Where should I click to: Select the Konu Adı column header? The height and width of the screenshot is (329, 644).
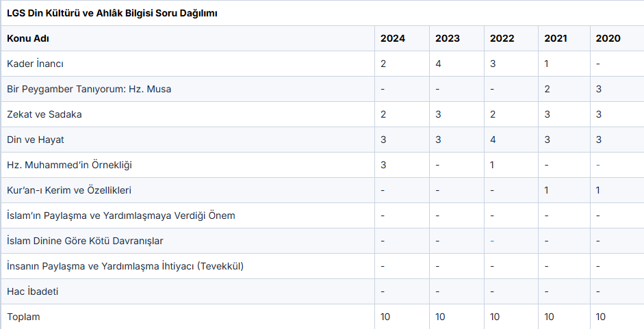pos(28,38)
